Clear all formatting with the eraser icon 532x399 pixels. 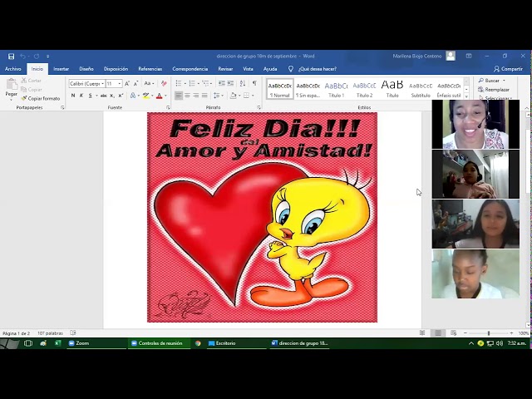[x=164, y=83]
